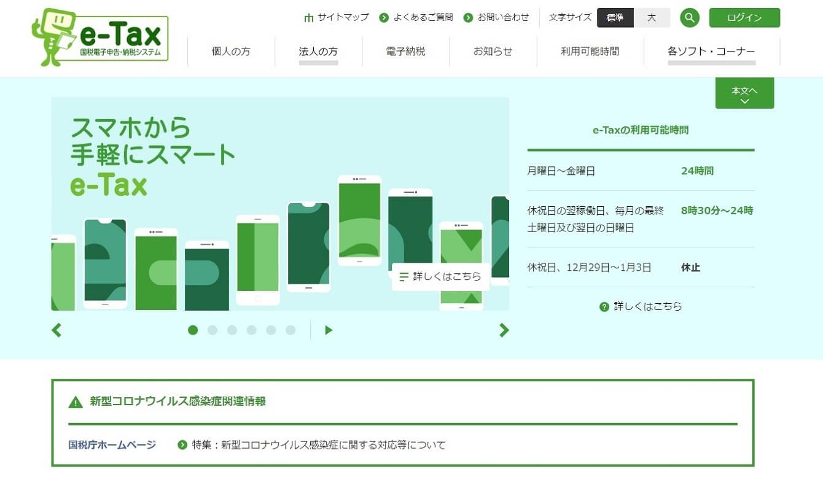Click the e-Tax mascot logo
The image size is (823, 504).
point(100,37)
